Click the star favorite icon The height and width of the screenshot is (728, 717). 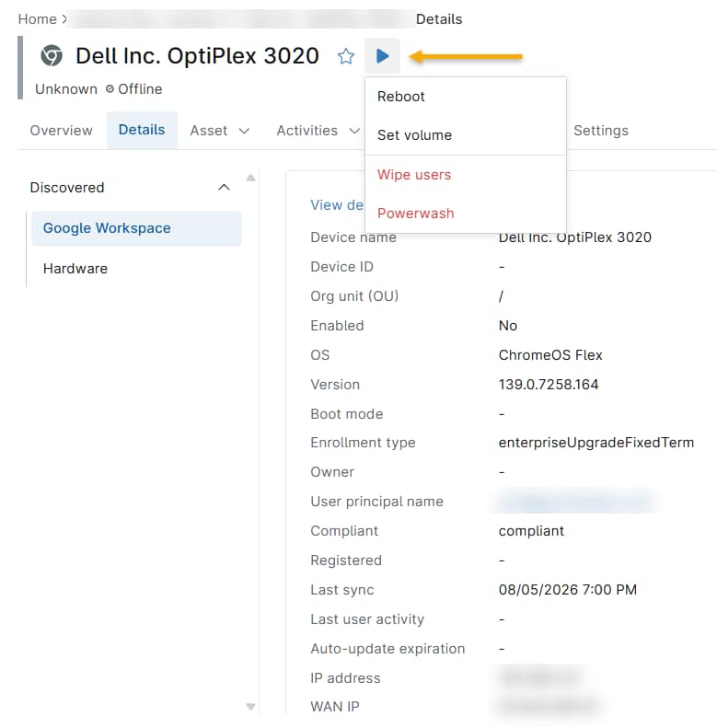point(345,56)
